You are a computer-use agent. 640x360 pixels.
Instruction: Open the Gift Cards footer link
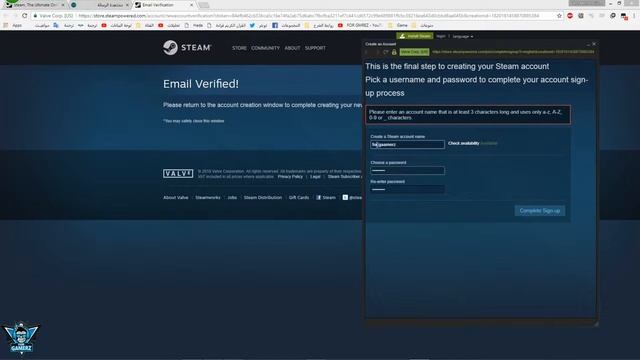click(299, 198)
